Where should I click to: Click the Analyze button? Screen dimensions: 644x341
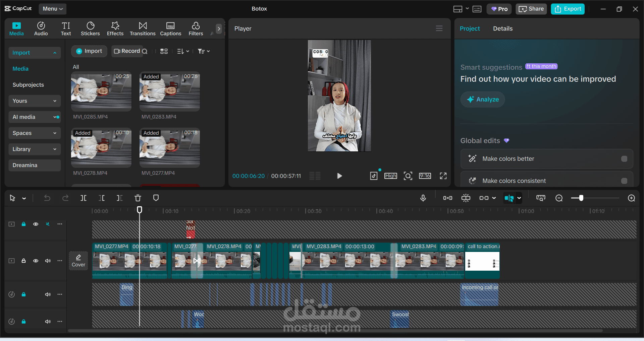coord(482,99)
